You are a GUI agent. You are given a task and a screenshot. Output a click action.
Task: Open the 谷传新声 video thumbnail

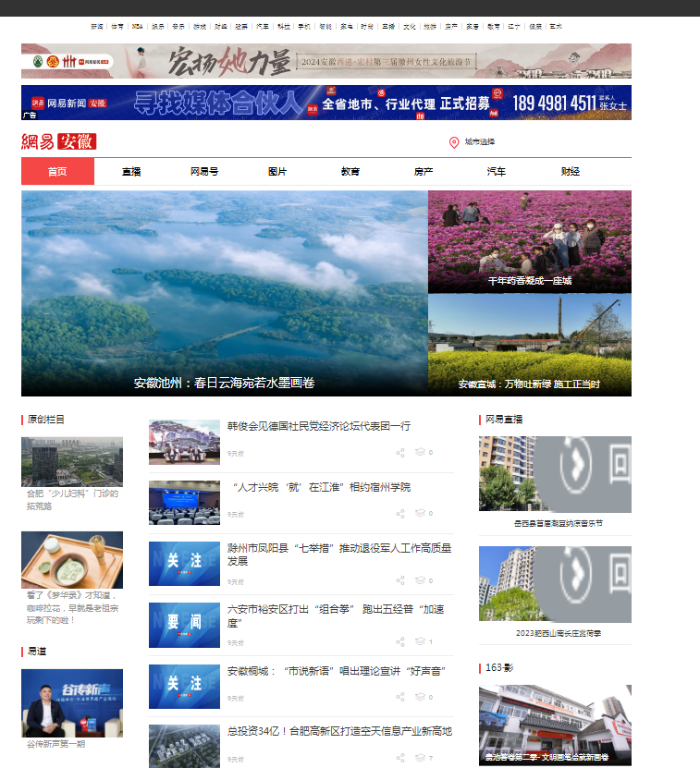click(x=72, y=703)
